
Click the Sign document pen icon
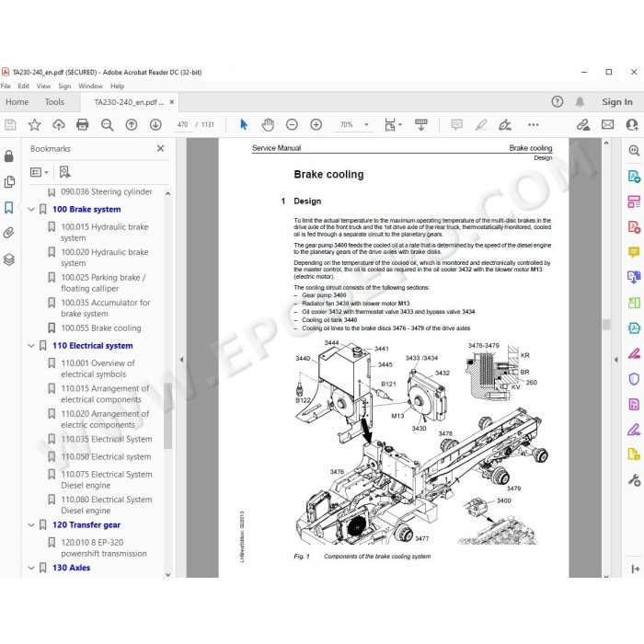click(505, 124)
